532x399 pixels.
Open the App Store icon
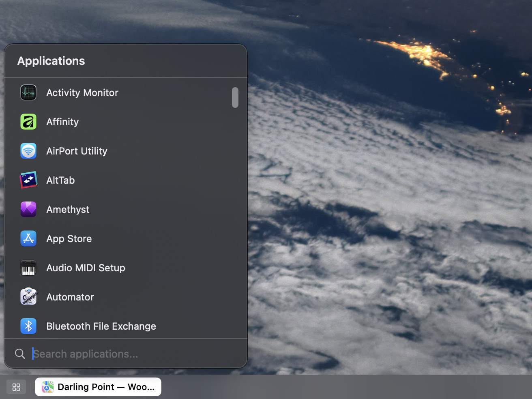click(x=28, y=238)
